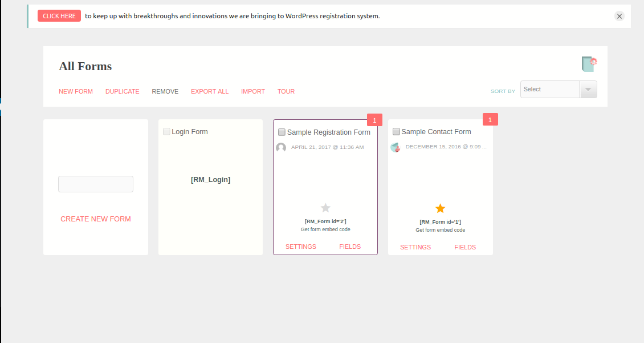The width and height of the screenshot is (644, 343).
Task: Open the IMPORT menu item
Action: pos(253,91)
